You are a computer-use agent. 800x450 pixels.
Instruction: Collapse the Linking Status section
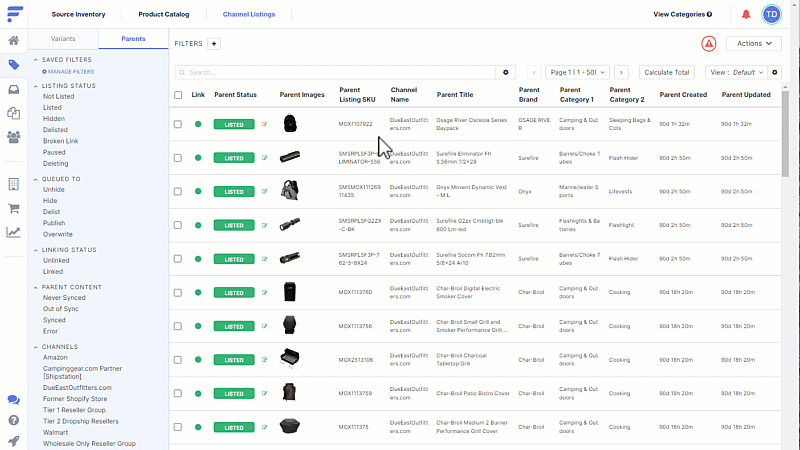tap(36, 250)
